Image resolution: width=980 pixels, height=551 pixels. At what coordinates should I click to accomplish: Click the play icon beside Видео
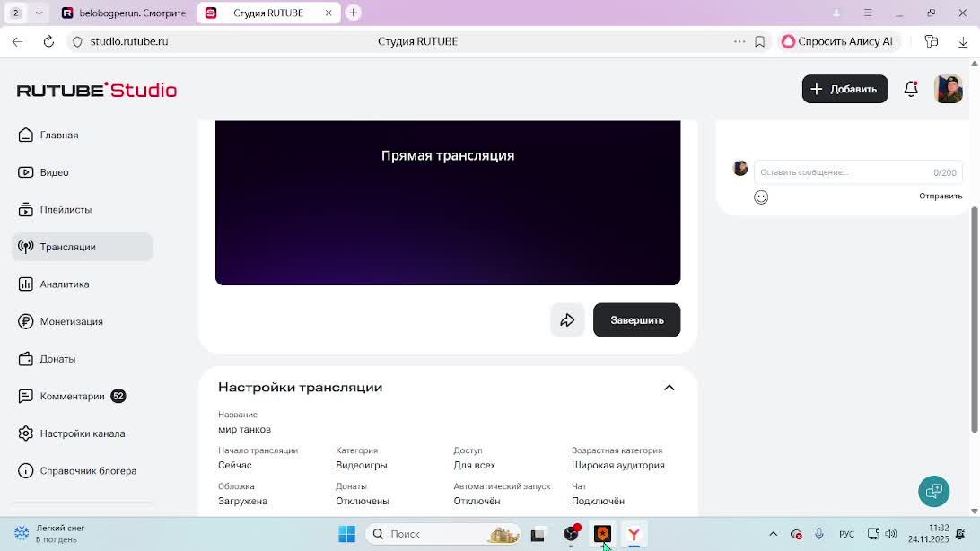tap(26, 172)
